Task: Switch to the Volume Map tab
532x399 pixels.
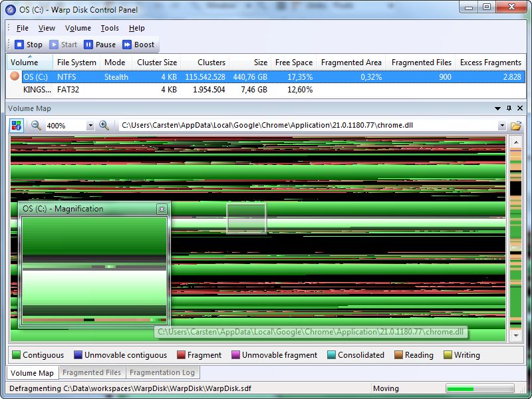Action: click(32, 373)
